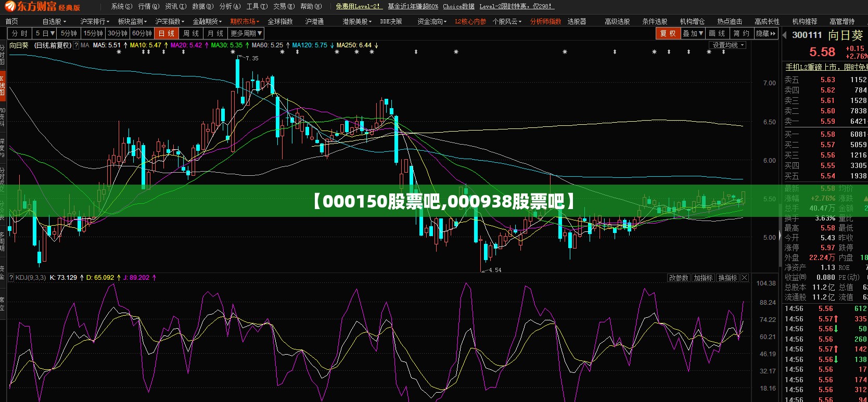Switch chart to 月线 monthly view
The width and height of the screenshot is (868, 402).
pyautogui.click(x=215, y=33)
